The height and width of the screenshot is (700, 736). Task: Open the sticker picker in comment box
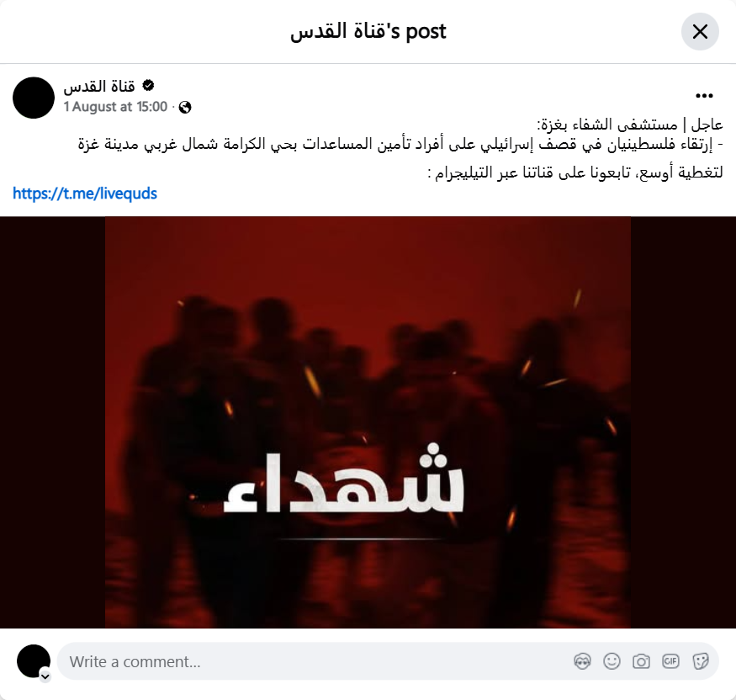[x=700, y=661]
